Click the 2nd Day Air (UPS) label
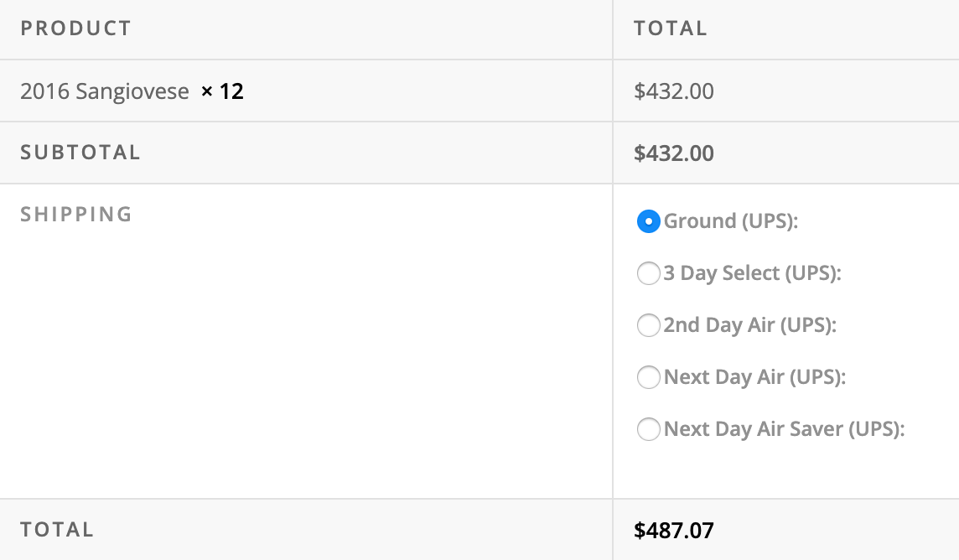The width and height of the screenshot is (959, 560). [749, 325]
